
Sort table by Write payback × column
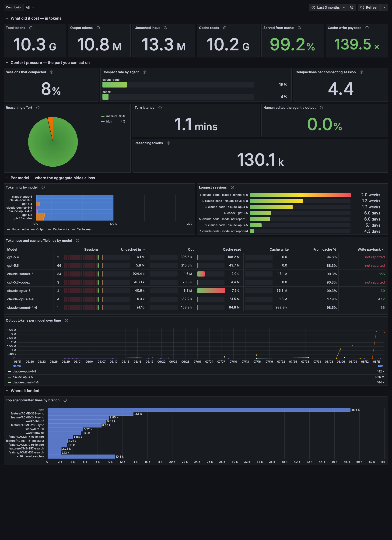tap(371, 249)
